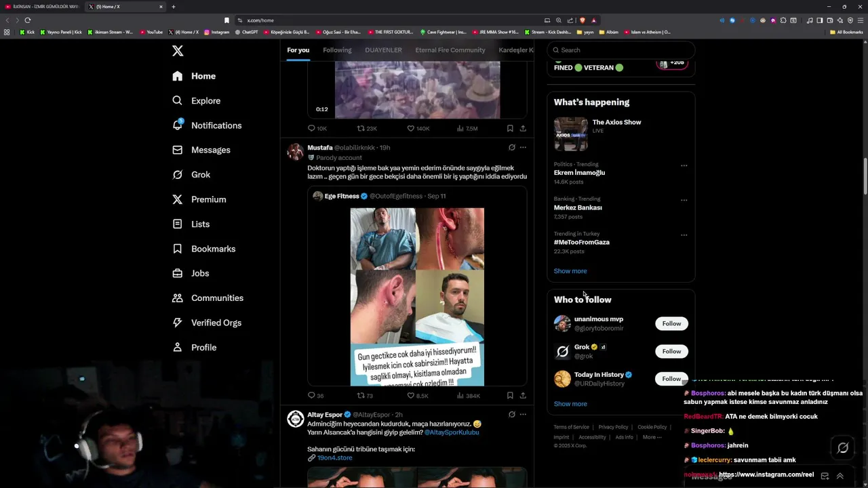Open Communities in the sidebar
Screen dimensions: 868x488
pos(208,298)
